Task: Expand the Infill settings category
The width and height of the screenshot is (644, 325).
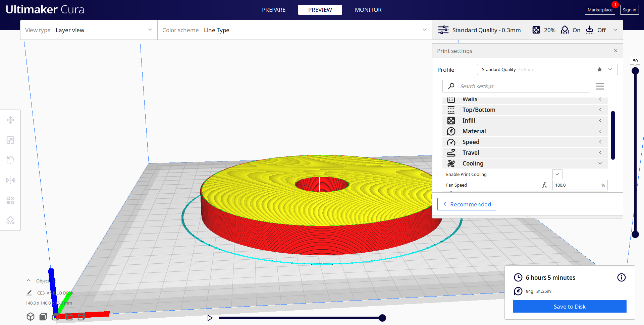Action: tap(525, 121)
